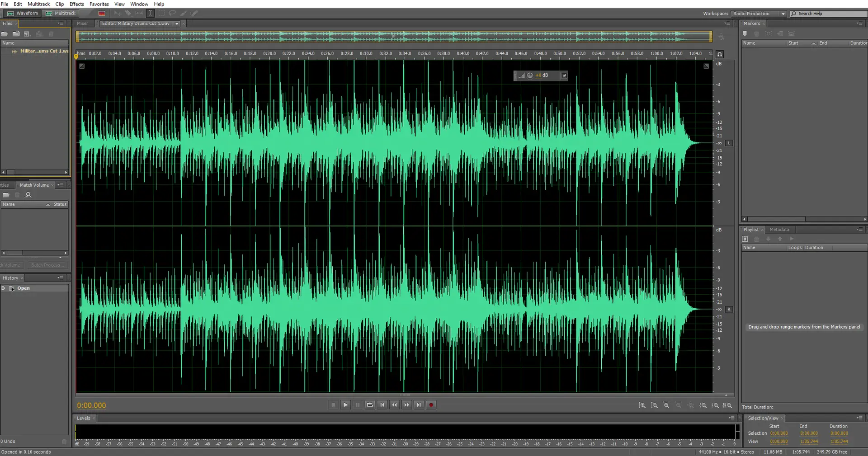Click Zoom In at Out Point icon

point(715,405)
